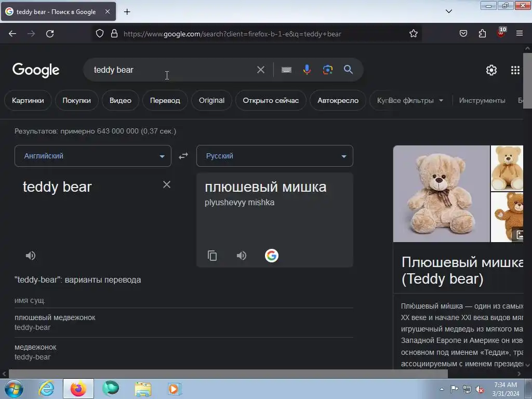Viewport: 532px width, 399px height.
Task: Select the медвежонок translation variant
Action: point(35,347)
